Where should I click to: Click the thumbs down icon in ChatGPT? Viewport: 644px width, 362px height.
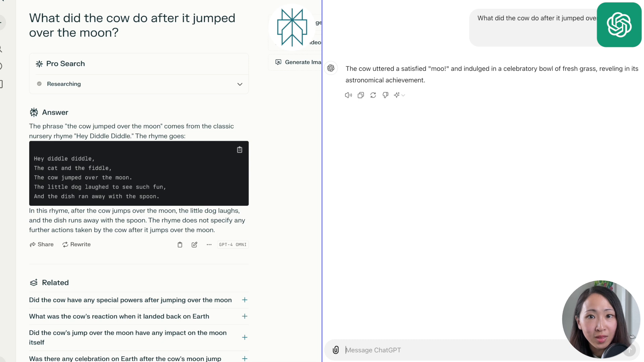(x=386, y=95)
